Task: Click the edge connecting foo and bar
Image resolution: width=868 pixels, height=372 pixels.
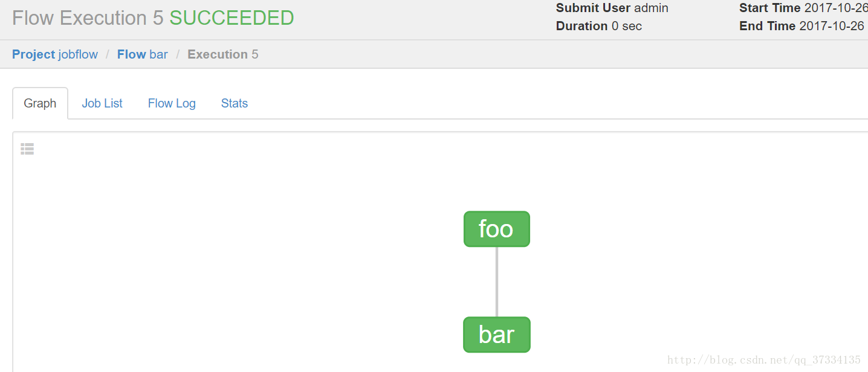Action: pyautogui.click(x=497, y=281)
